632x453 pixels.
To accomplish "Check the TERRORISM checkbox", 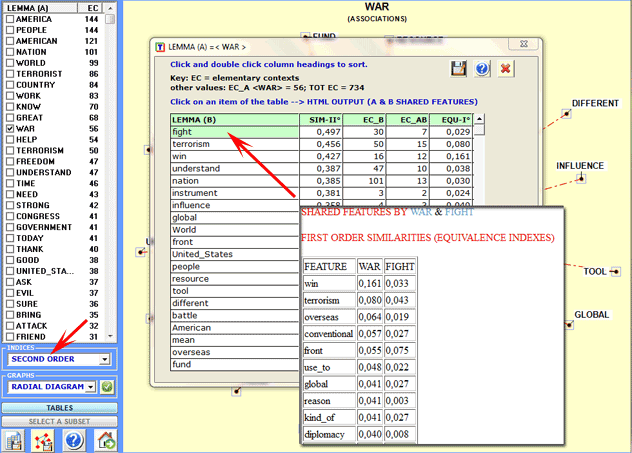I will 10,150.
